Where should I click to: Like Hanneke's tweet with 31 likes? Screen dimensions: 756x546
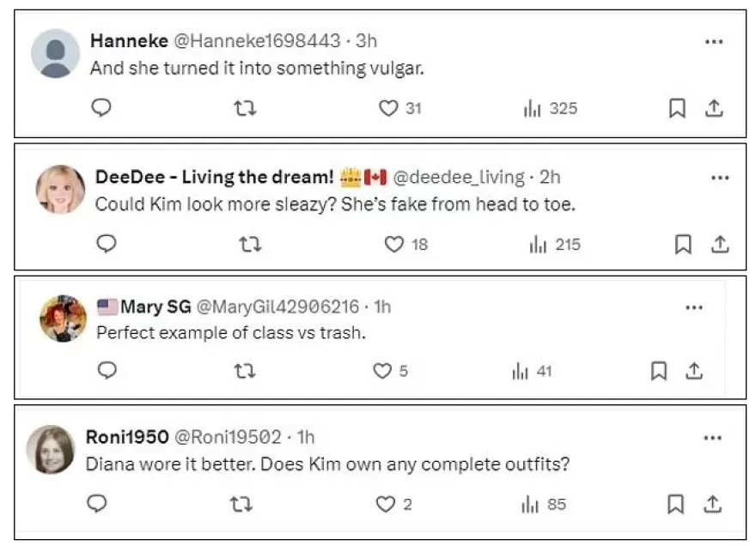point(389,108)
